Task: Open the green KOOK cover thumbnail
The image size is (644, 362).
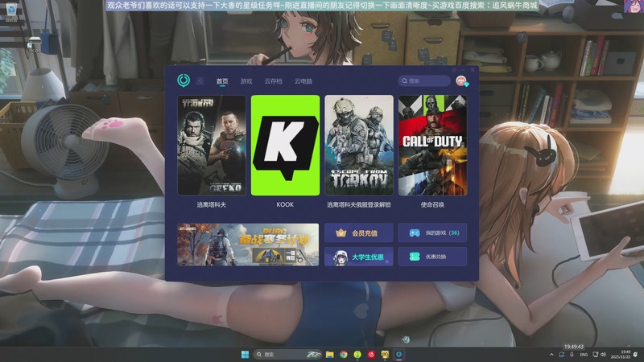Action: [x=285, y=146]
